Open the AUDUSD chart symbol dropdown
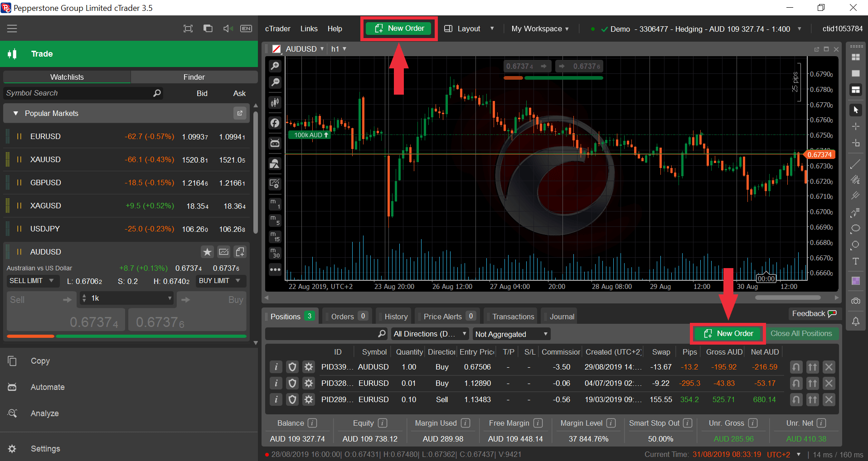Image resolution: width=868 pixels, height=461 pixels. pyautogui.click(x=305, y=49)
